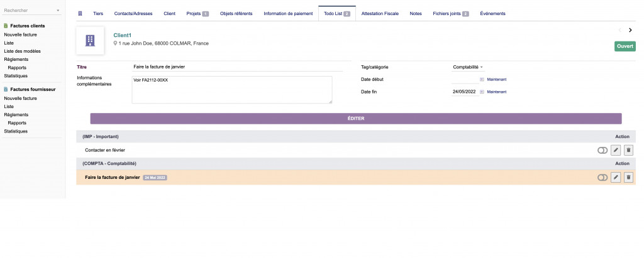Viewport: 644px width, 258px height.
Task: Go to the previous record arrow
Action: pyautogui.click(x=619, y=30)
